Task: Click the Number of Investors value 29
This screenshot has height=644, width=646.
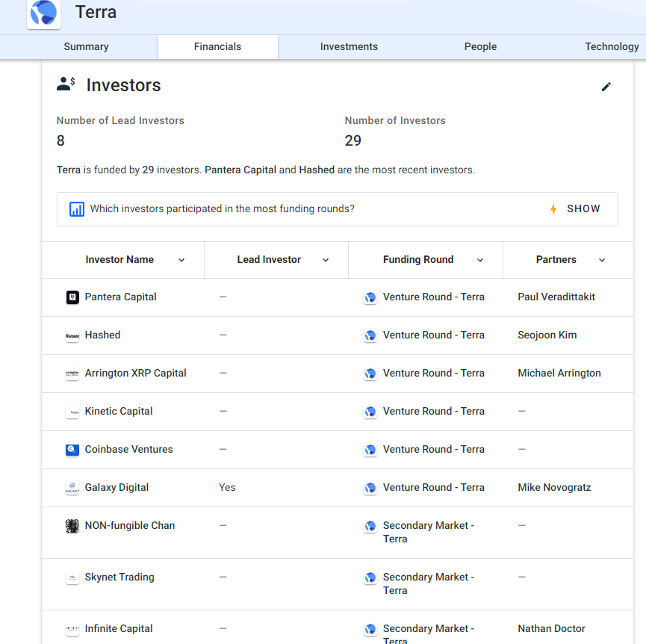Action: [x=352, y=141]
